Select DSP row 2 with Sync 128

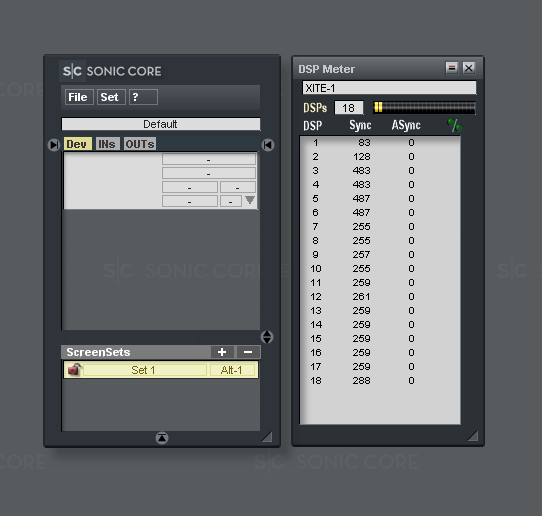pos(380,157)
